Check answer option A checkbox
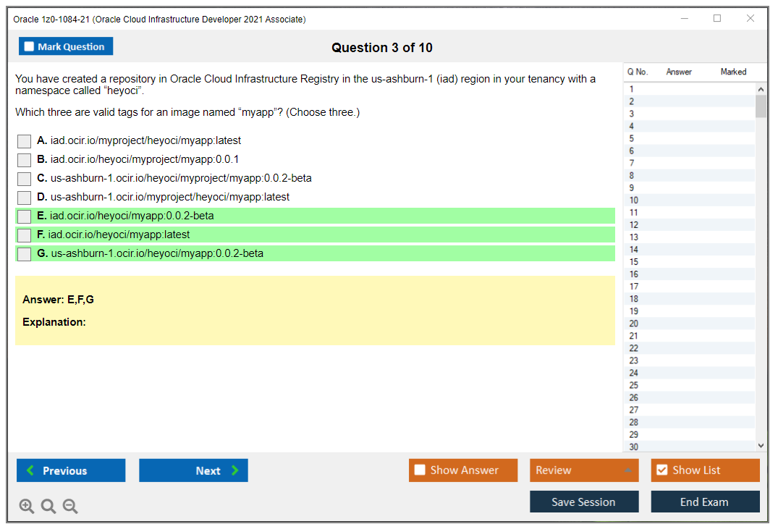778x532 pixels. pyautogui.click(x=24, y=140)
